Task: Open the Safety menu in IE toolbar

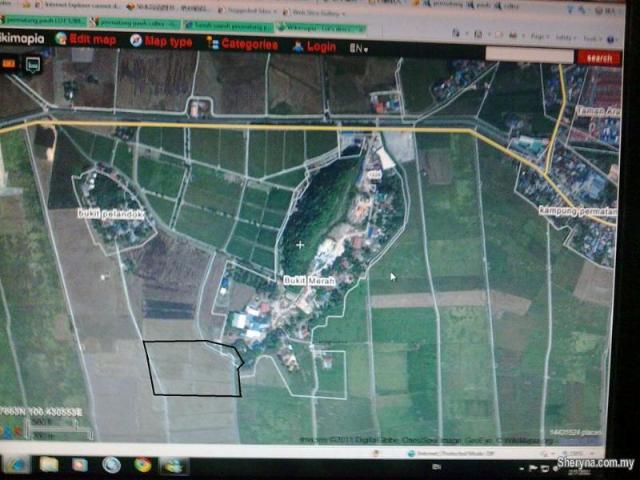Action: (x=564, y=38)
